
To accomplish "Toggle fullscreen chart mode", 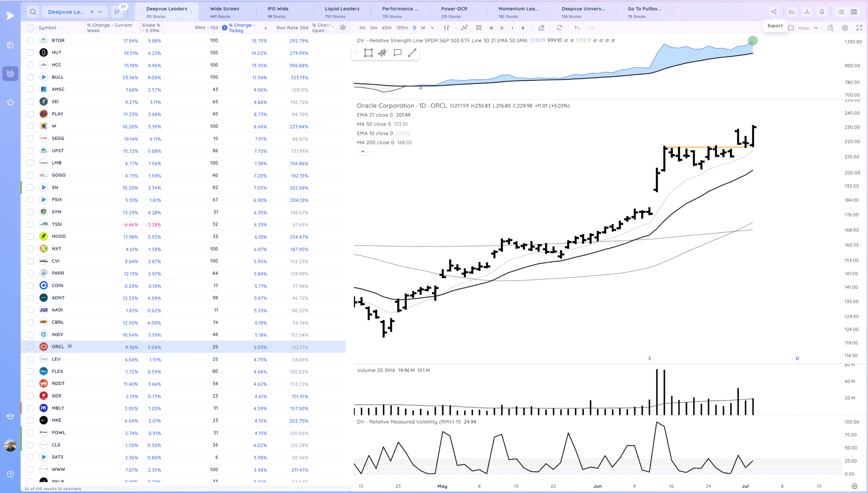I will point(859,28).
